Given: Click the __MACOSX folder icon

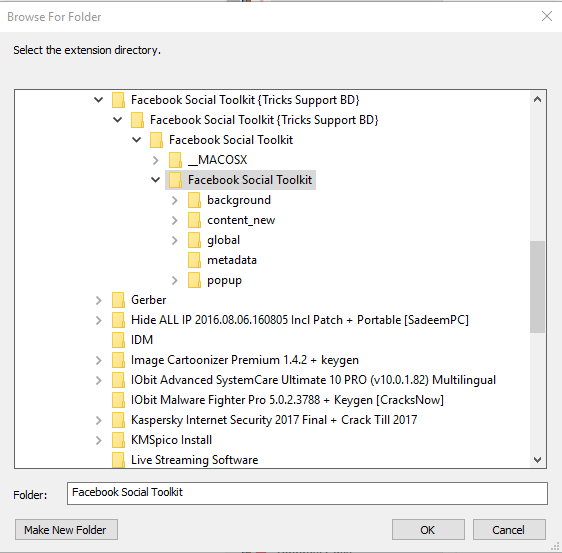Looking at the screenshot, I should coord(175,160).
